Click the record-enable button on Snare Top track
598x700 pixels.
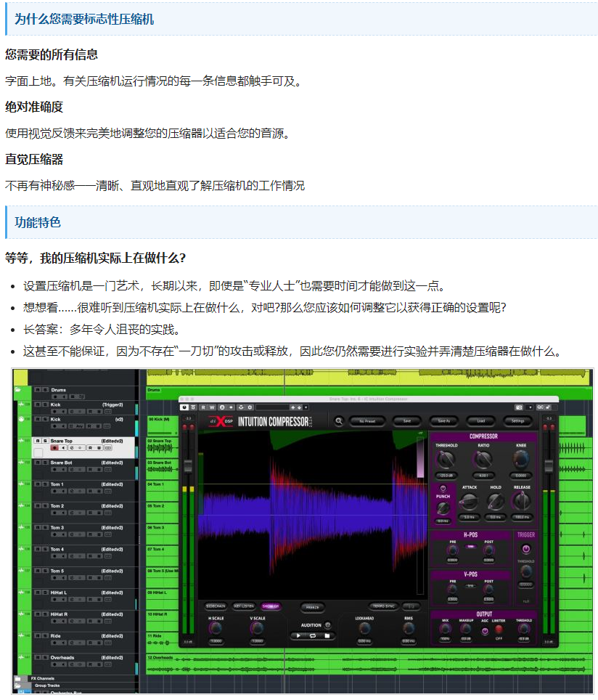coord(54,448)
